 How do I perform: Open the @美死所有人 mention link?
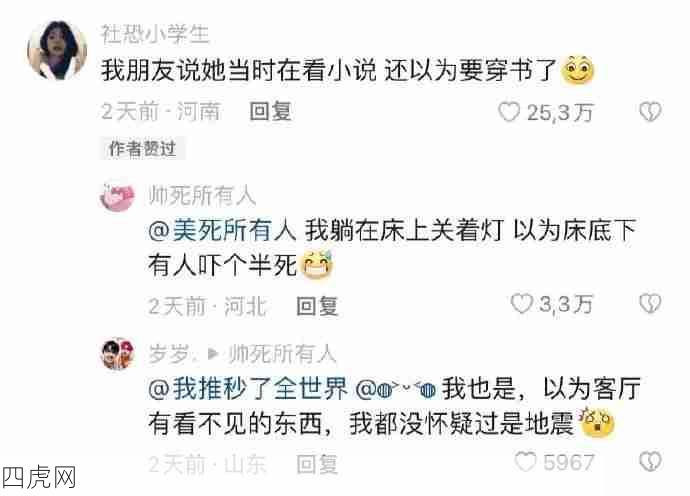click(222, 230)
